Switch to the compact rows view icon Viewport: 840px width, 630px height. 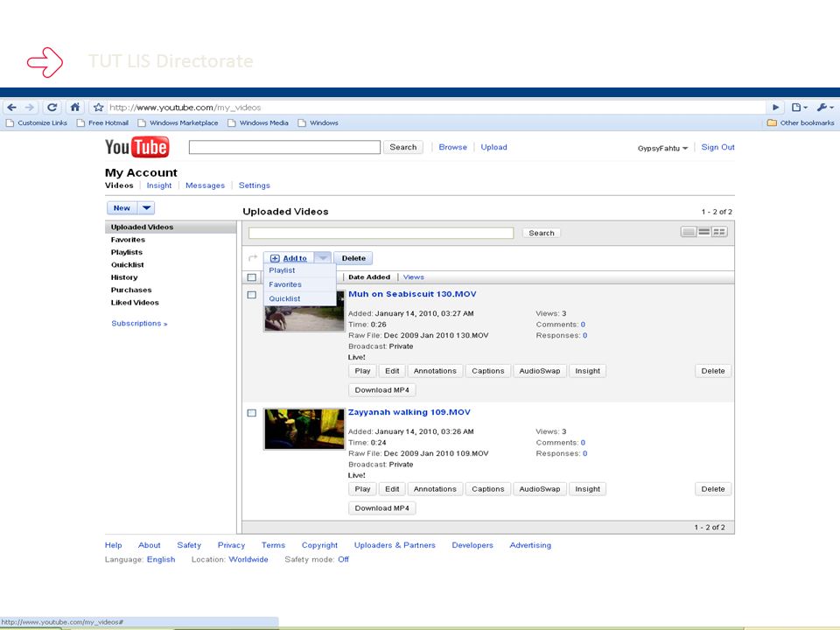coord(703,232)
